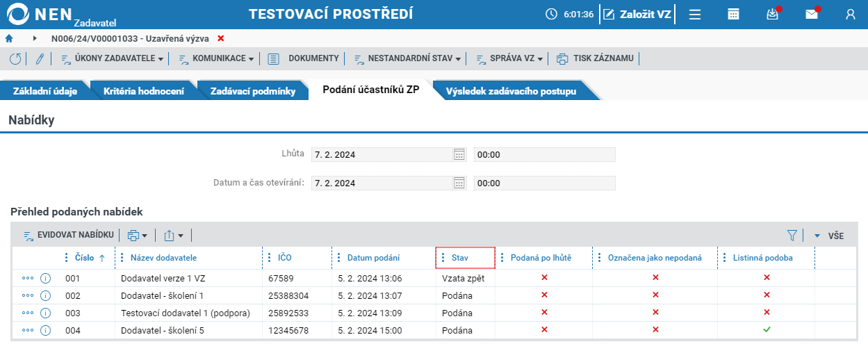Open info icon for offer 001

pos(46,278)
